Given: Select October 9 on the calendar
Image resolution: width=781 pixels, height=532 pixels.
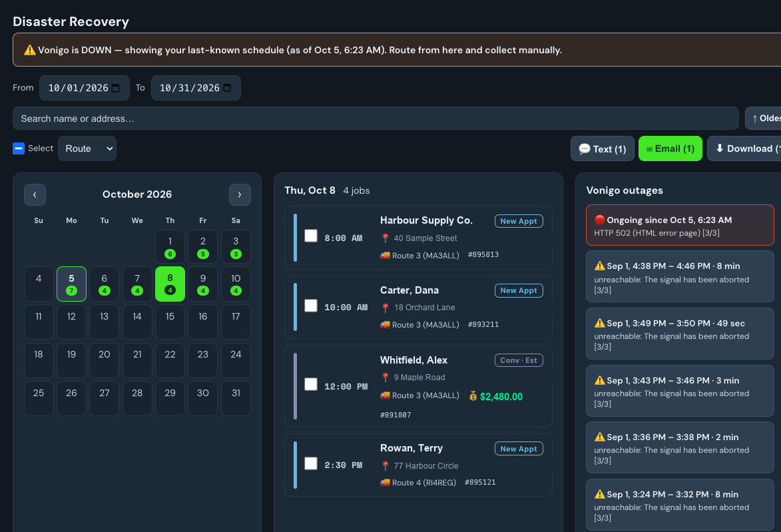Looking at the screenshot, I should point(202,284).
